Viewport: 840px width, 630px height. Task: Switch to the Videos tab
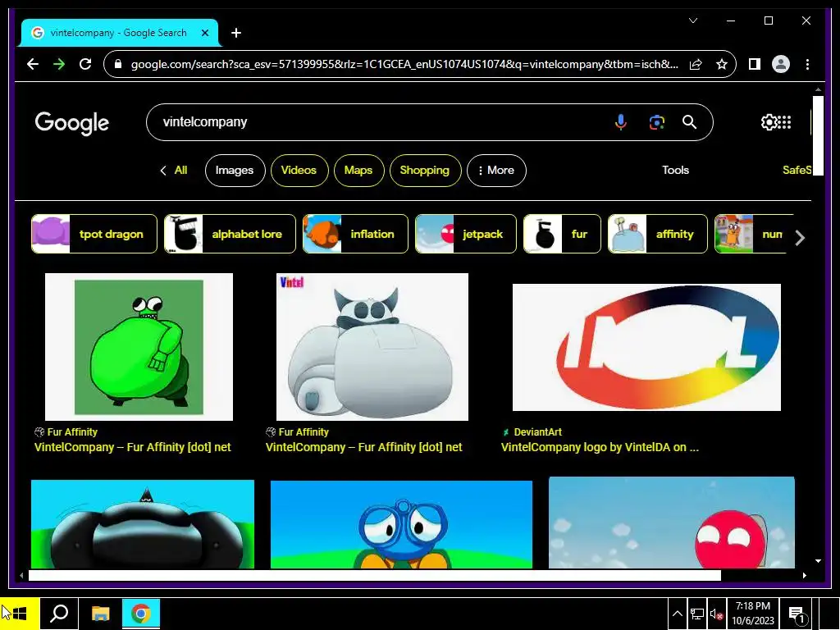pos(299,171)
